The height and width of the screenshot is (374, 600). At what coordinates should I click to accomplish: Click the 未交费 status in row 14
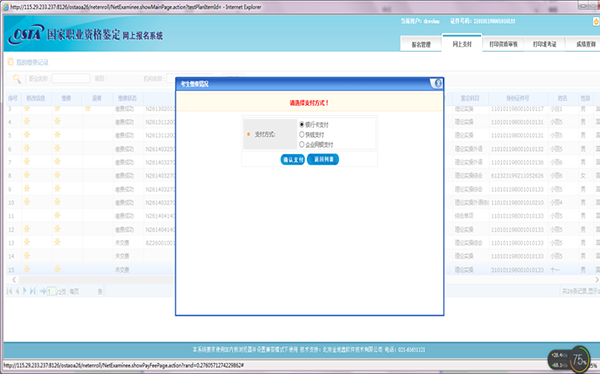click(x=122, y=256)
